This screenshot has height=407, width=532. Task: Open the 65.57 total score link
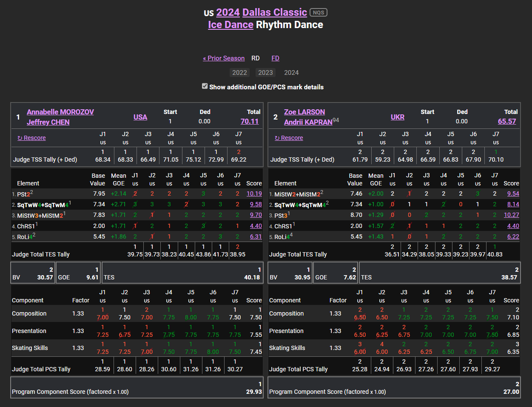tap(507, 121)
